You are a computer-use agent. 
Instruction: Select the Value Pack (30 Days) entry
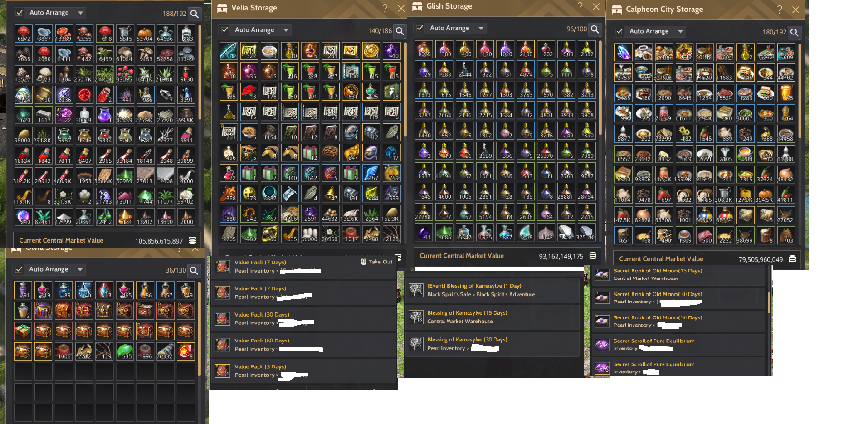tap(304, 319)
